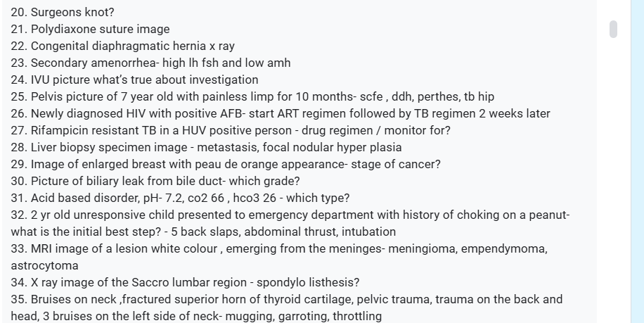Click the text "Polydiaxone suture image"
This screenshot has height=323, width=644.
click(x=101, y=29)
